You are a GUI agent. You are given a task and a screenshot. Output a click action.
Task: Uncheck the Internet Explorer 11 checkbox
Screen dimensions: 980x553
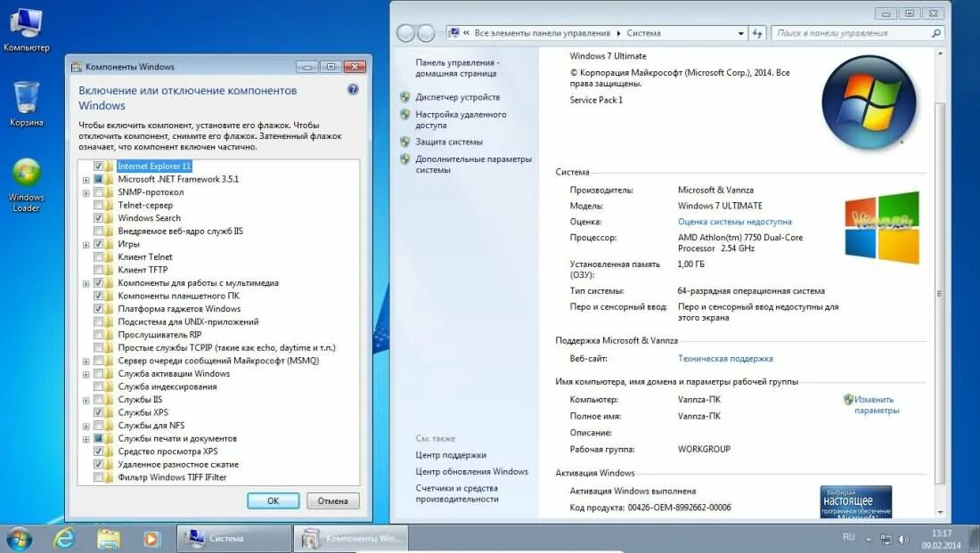coord(98,167)
